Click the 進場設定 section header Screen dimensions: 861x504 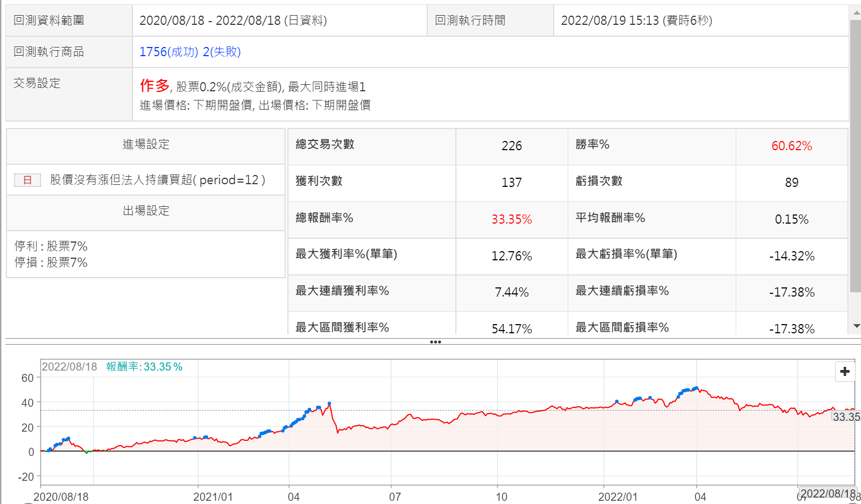(146, 144)
